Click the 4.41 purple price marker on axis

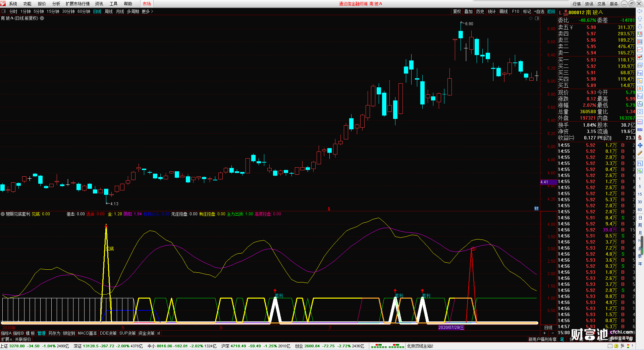click(x=548, y=182)
